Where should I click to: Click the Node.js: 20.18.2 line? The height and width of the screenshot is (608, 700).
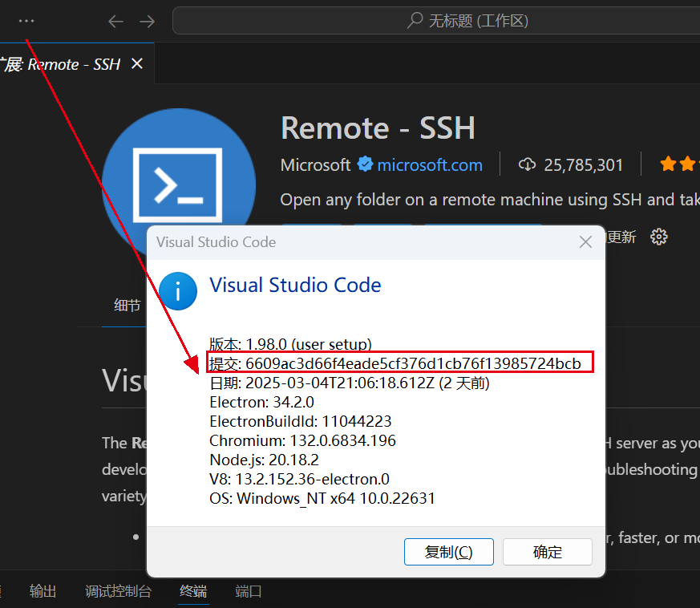click(264, 460)
